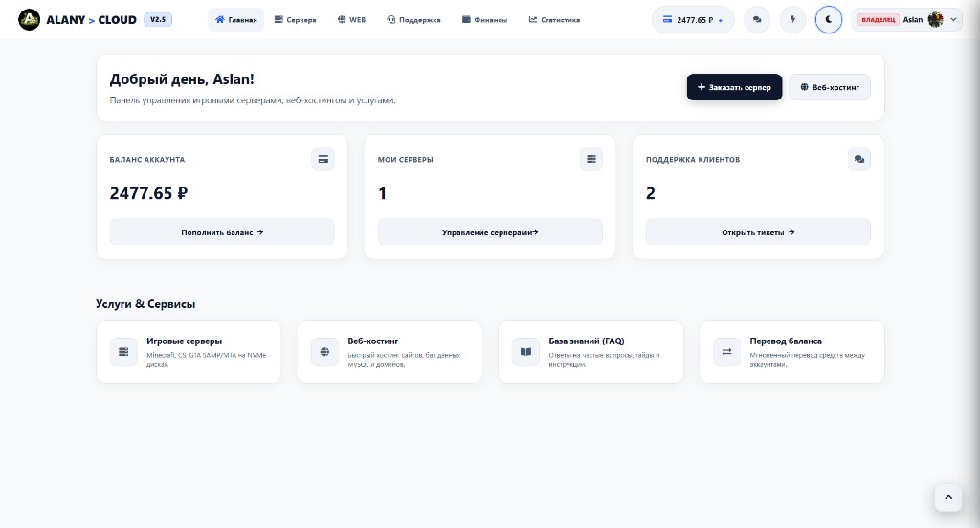This screenshot has width=980, height=528.
Task: Click the Добрый день, Aslan! greeting
Action: pos(182,79)
